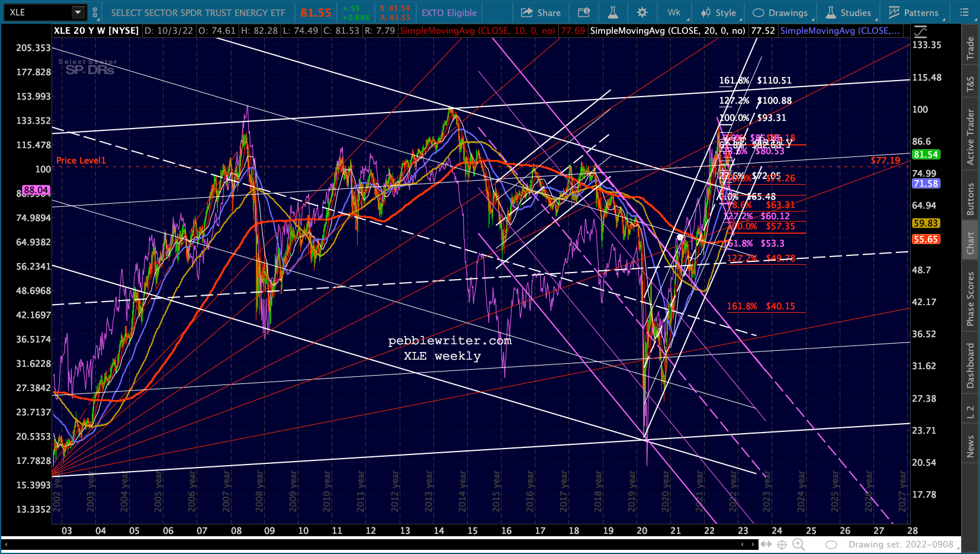Image resolution: width=980 pixels, height=554 pixels.
Task: Open the Studies menu
Action: 849,12
